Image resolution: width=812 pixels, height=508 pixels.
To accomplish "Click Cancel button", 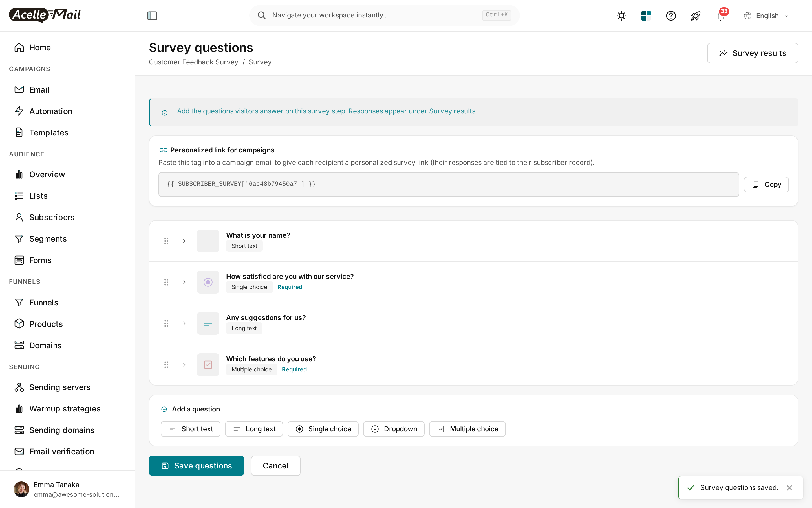I will point(275,466).
